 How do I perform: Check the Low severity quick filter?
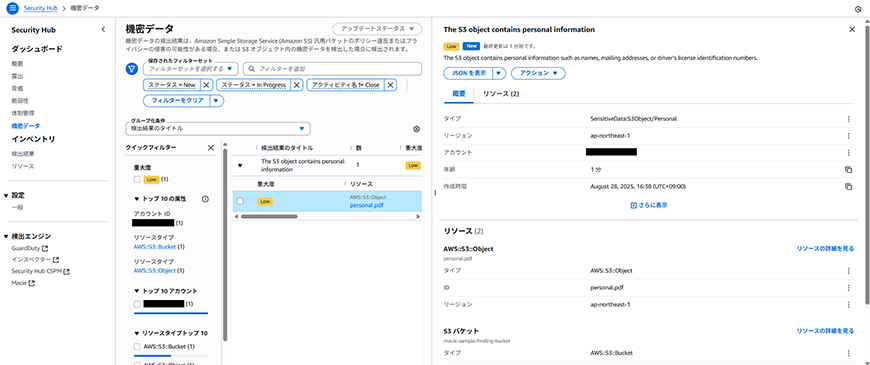tap(137, 179)
